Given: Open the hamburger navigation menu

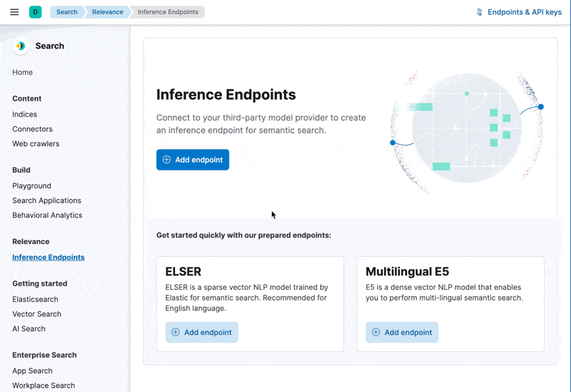Looking at the screenshot, I should [14, 12].
